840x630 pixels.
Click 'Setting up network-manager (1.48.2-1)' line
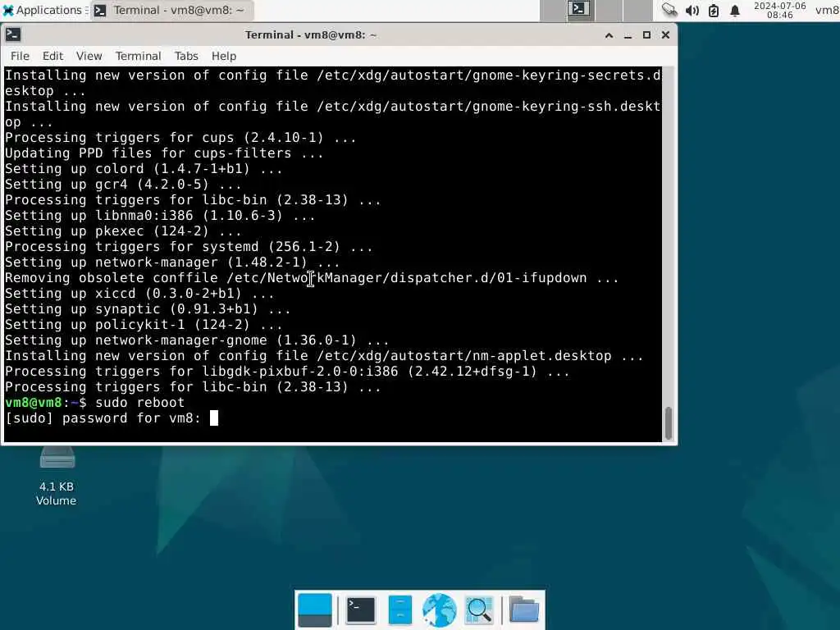[x=172, y=262]
